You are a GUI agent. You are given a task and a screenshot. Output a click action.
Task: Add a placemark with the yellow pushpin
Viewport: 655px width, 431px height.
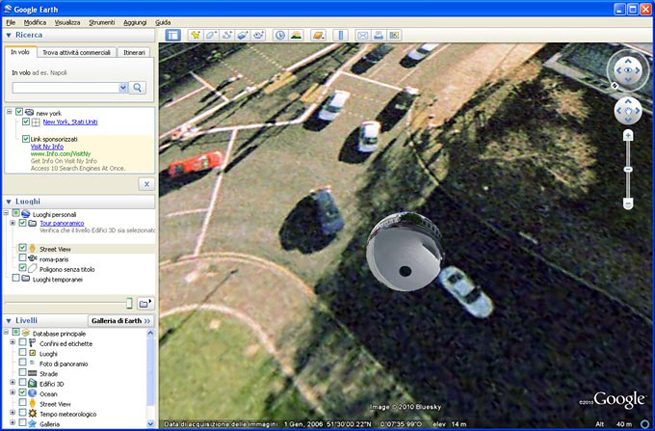195,35
